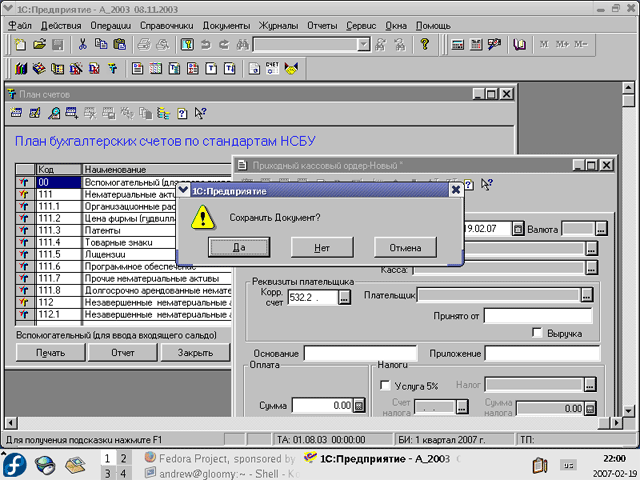
Task: Click the vertical scrollbar down arrow of workspace
Action: (628, 411)
